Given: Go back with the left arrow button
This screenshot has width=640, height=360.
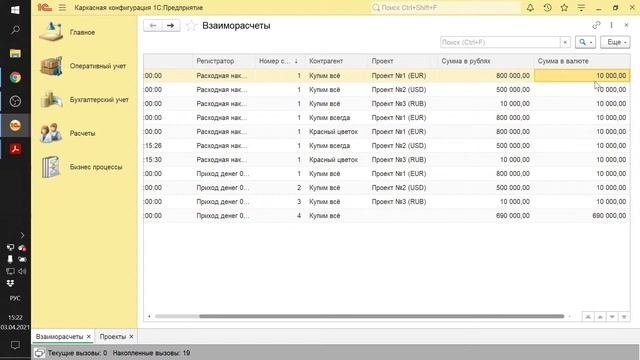Looking at the screenshot, I should pyautogui.click(x=153, y=26).
